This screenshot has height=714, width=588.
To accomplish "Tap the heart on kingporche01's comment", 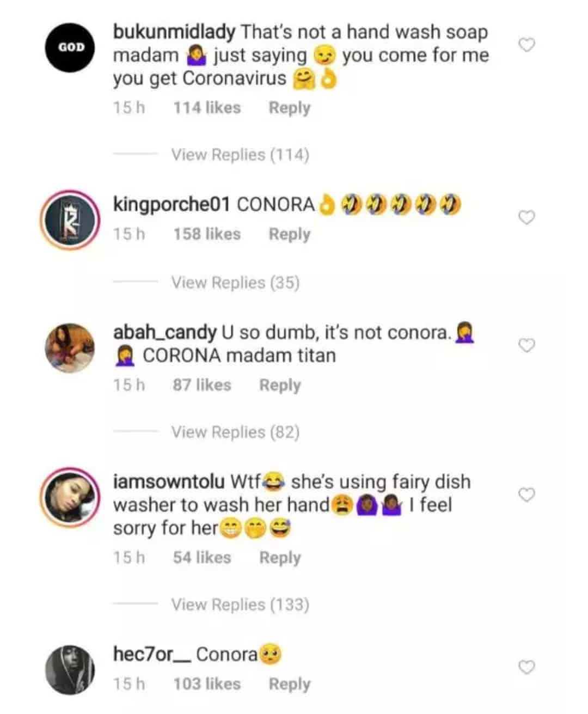I will pos(526,218).
